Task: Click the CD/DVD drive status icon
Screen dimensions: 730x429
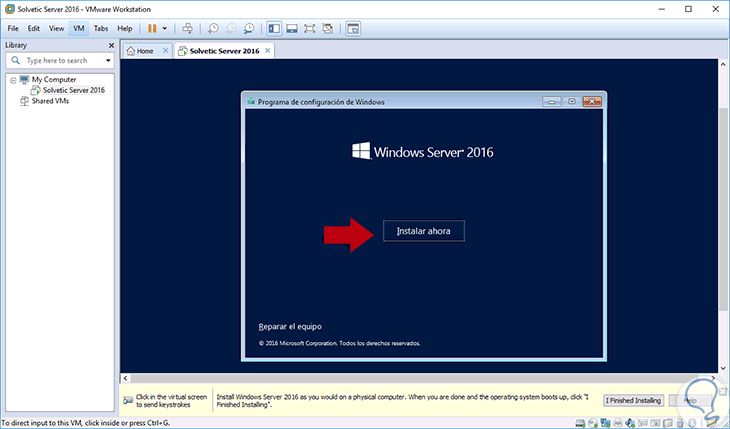Action: (593, 423)
